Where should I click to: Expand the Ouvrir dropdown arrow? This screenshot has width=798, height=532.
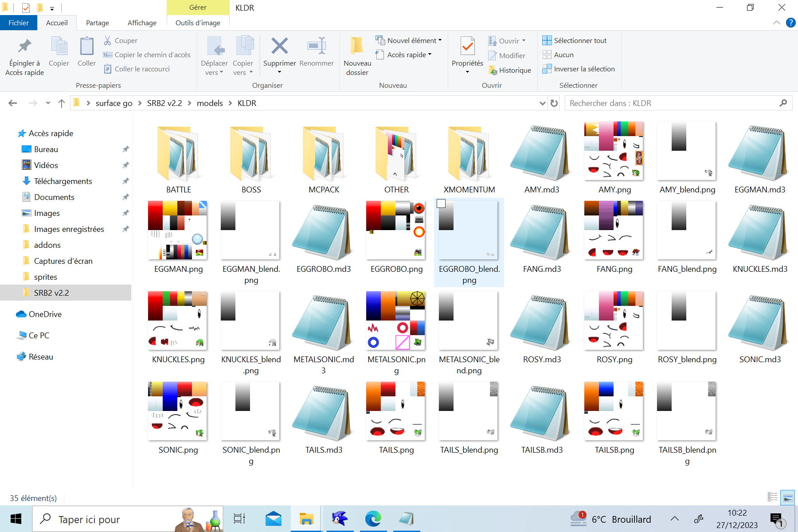click(524, 41)
